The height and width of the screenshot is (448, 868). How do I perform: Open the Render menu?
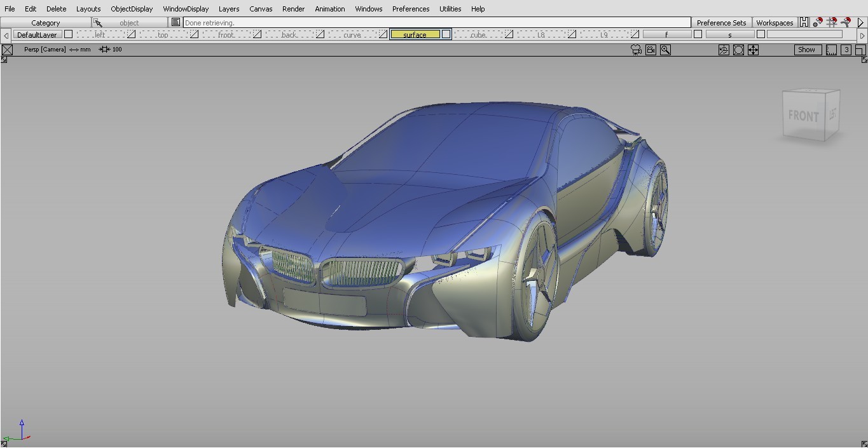click(x=293, y=9)
